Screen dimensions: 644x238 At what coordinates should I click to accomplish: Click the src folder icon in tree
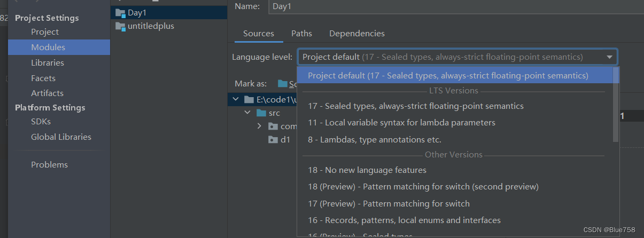point(261,113)
